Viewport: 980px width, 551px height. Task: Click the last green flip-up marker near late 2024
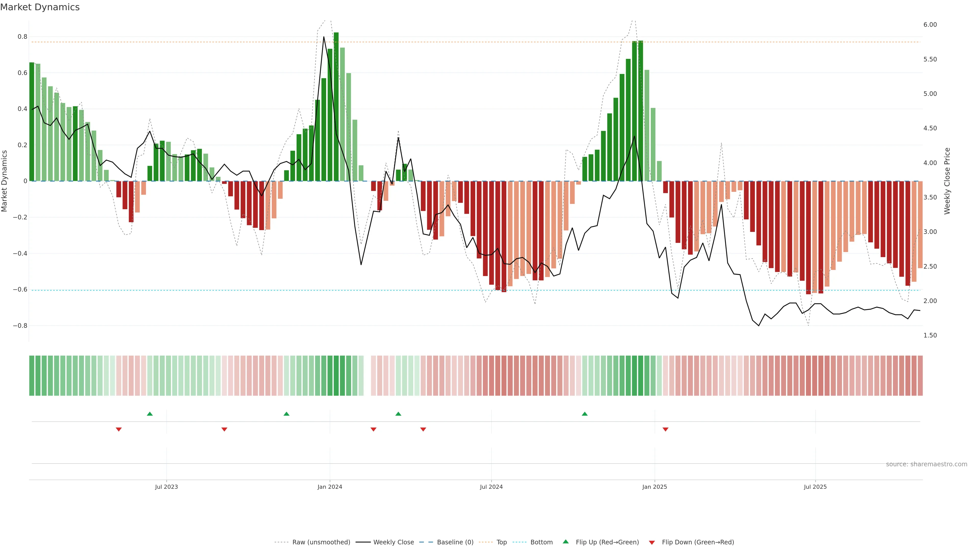(x=585, y=414)
